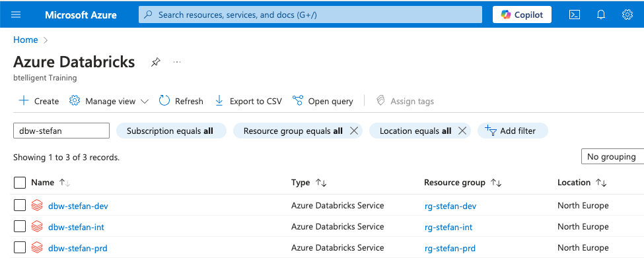Check the select-all header checkbox
Image resolution: width=644 pixels, height=275 pixels.
tap(20, 183)
